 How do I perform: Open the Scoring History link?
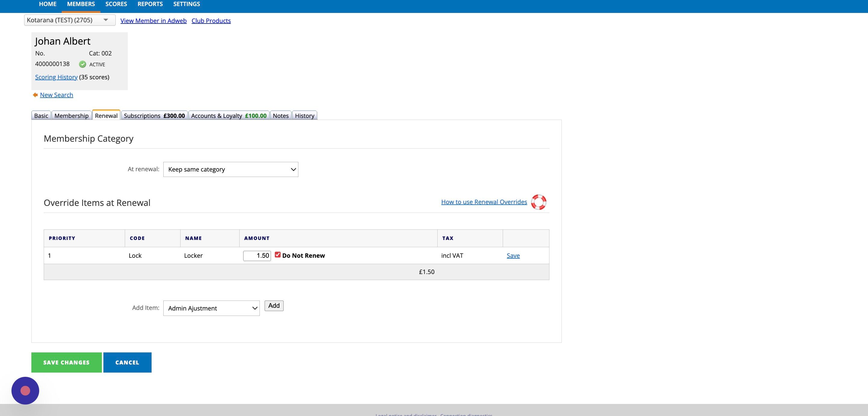pyautogui.click(x=56, y=77)
